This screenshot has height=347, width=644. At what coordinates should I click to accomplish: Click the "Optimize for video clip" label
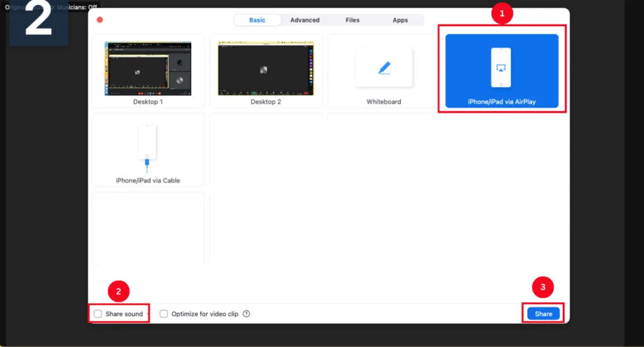pyautogui.click(x=205, y=314)
